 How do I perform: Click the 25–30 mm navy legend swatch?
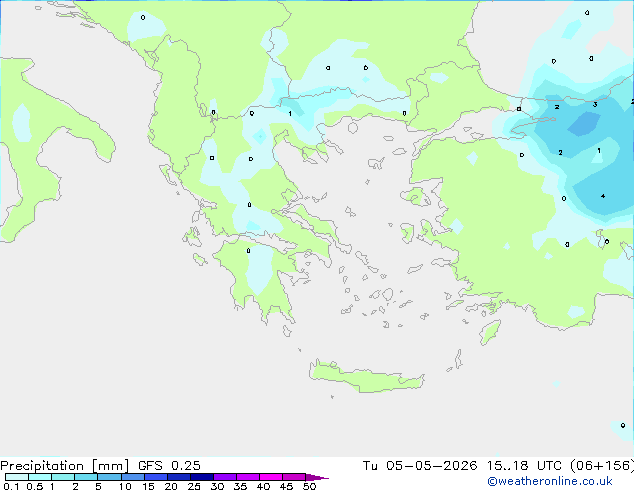[x=202, y=477]
